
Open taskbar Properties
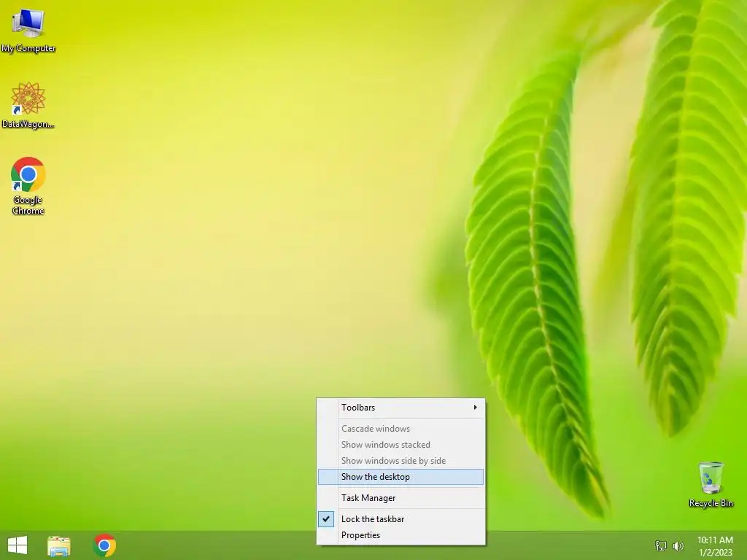point(401,535)
